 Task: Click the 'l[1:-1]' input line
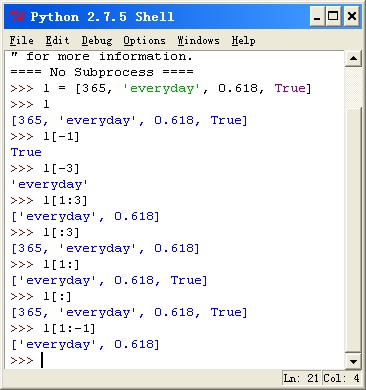click(x=53, y=328)
